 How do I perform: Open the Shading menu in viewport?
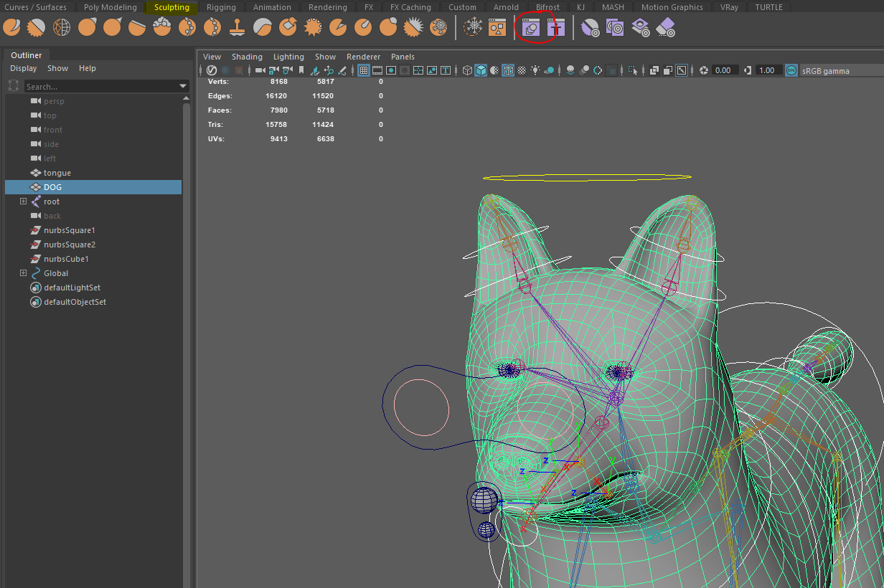point(247,57)
